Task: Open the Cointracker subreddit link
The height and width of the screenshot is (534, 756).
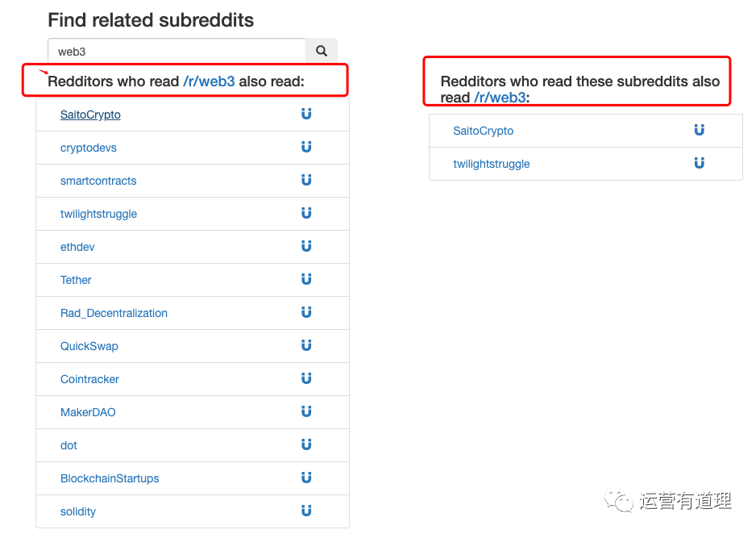Action: coord(89,379)
